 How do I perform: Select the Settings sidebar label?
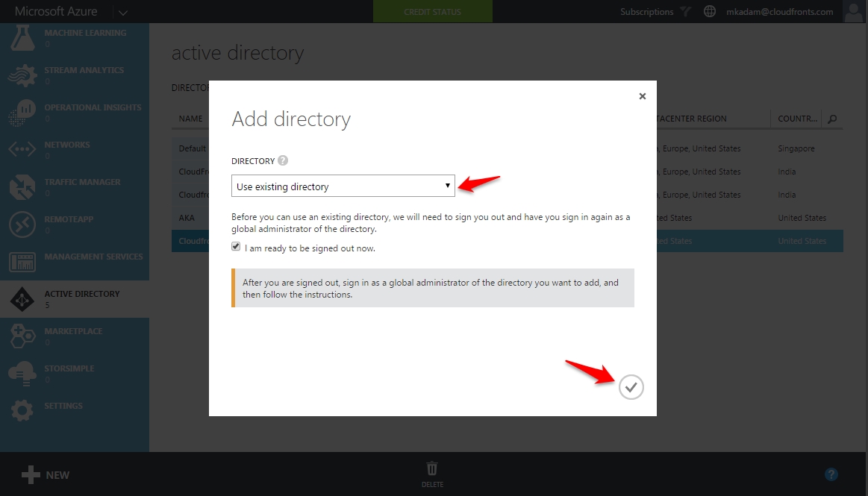[63, 405]
